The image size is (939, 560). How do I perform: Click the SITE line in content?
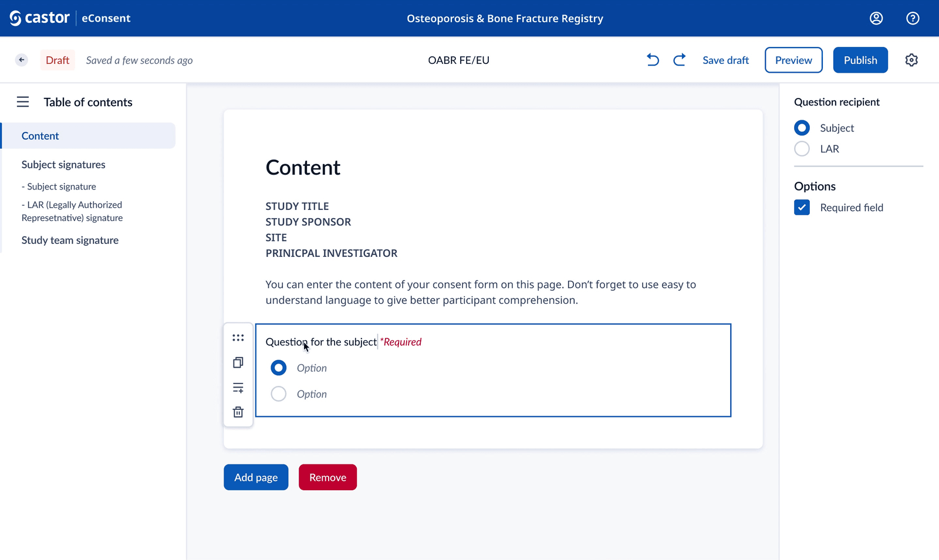pos(276,237)
